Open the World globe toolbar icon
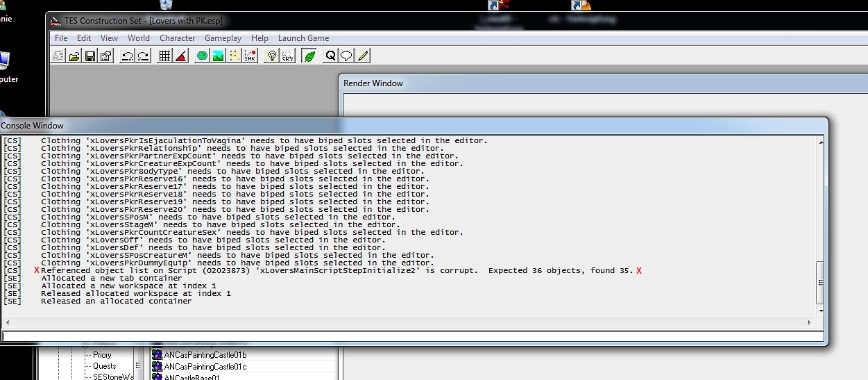 pyautogui.click(x=202, y=56)
